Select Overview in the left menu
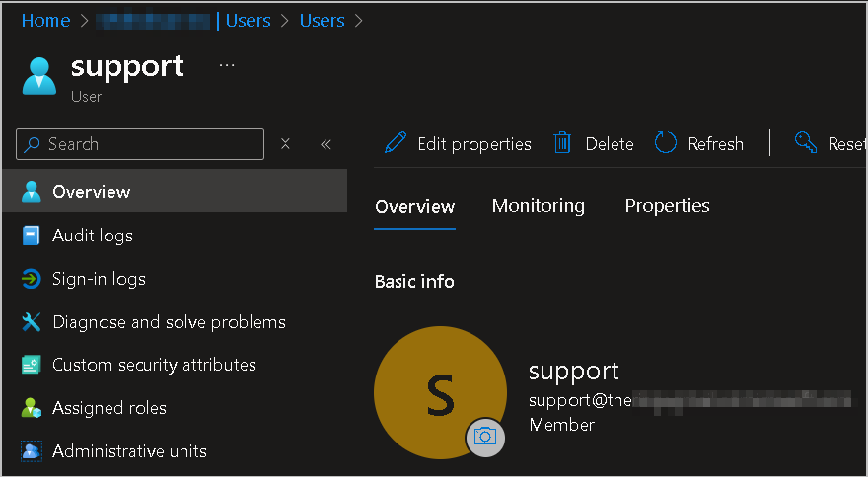The width and height of the screenshot is (868, 477). click(x=175, y=191)
